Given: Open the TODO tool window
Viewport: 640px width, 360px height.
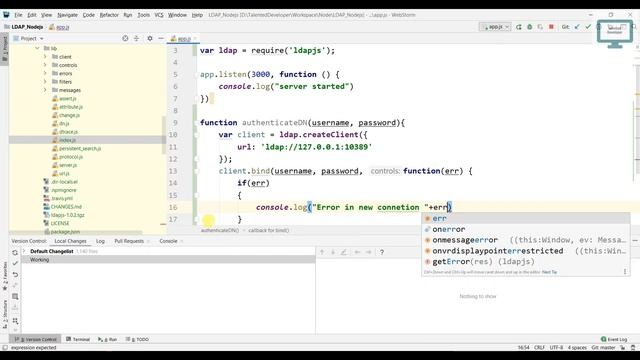Looking at the screenshot, I should point(137,339).
